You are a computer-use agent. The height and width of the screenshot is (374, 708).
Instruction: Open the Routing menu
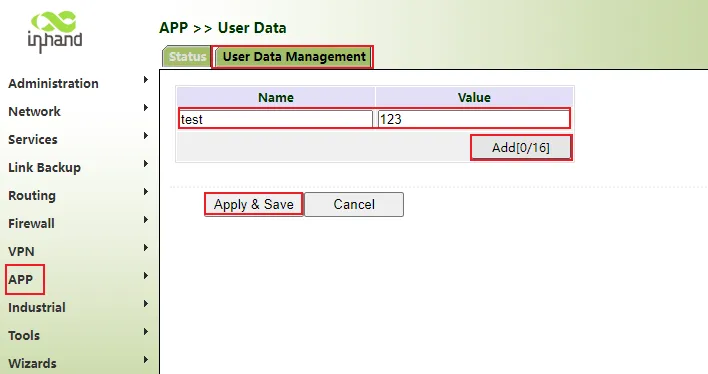click(32, 196)
